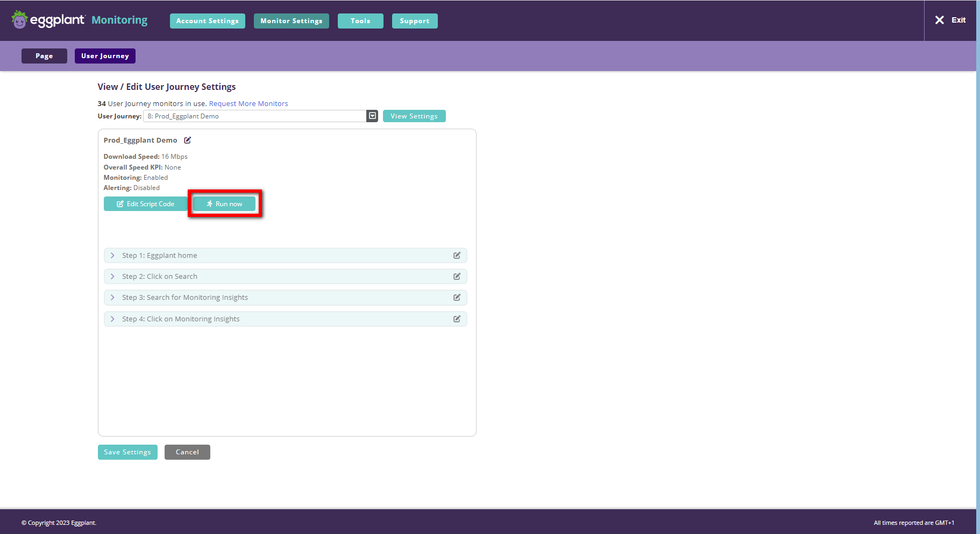Click the User Journey selection field

[x=255, y=116]
